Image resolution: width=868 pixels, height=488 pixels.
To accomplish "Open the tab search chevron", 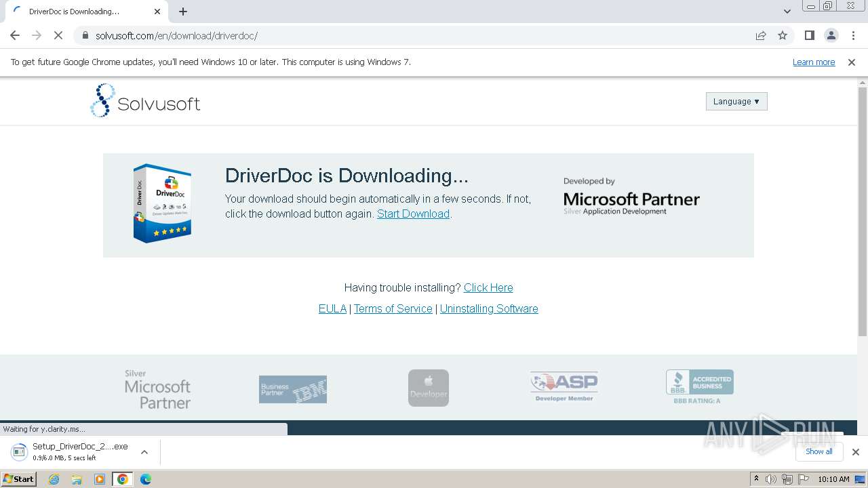I will 787,12.
